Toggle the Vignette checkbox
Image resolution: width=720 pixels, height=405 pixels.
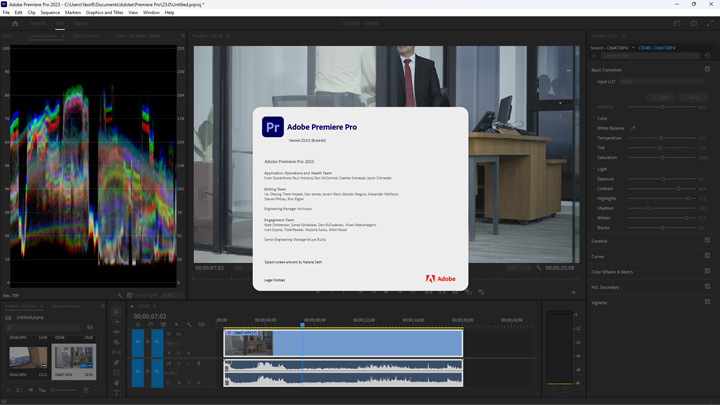[707, 302]
